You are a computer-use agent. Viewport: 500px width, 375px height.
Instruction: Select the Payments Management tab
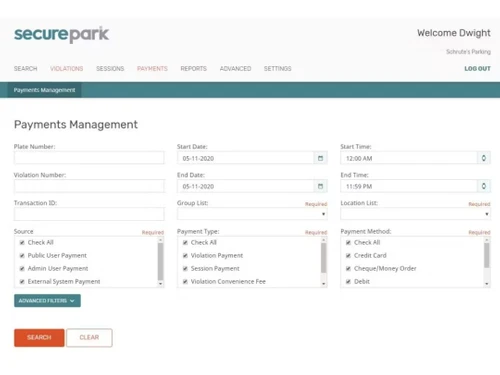click(44, 90)
